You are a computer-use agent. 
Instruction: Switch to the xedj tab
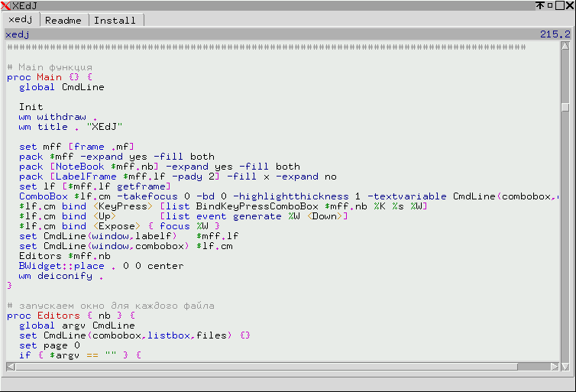[20, 20]
